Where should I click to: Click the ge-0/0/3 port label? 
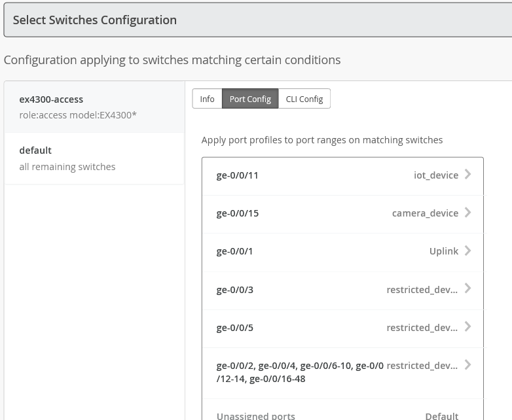234,289
